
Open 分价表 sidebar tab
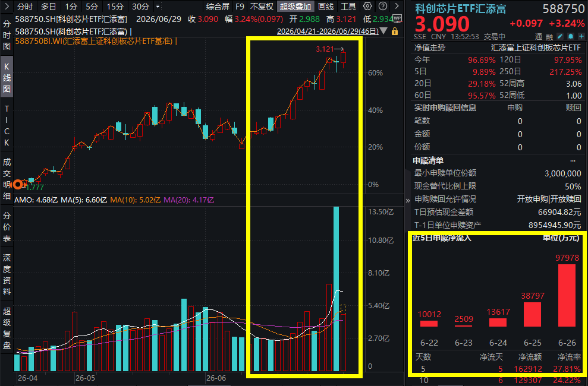pos(7,227)
